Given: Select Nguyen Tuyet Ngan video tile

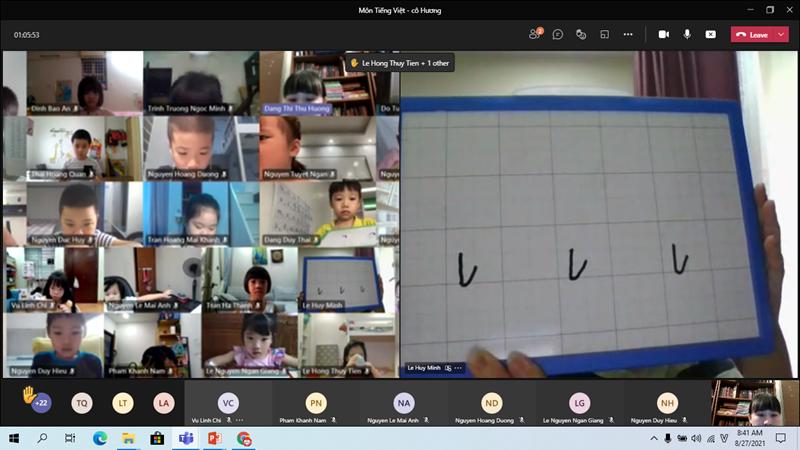Looking at the screenshot, I should tap(318, 148).
